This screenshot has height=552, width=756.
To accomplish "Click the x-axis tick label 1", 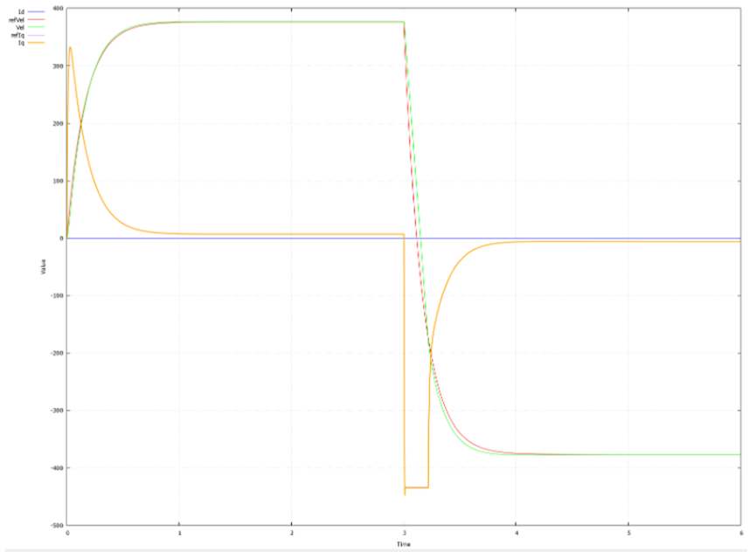I will 179,533.
